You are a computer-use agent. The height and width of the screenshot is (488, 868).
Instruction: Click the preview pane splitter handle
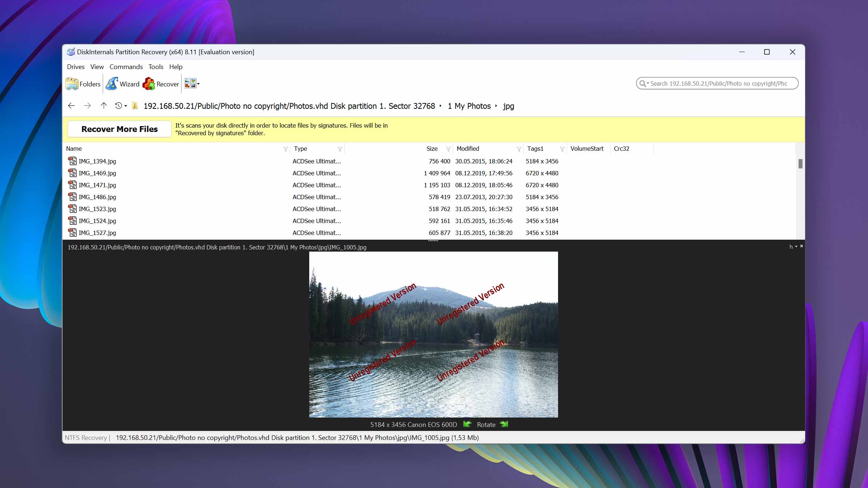(433, 240)
